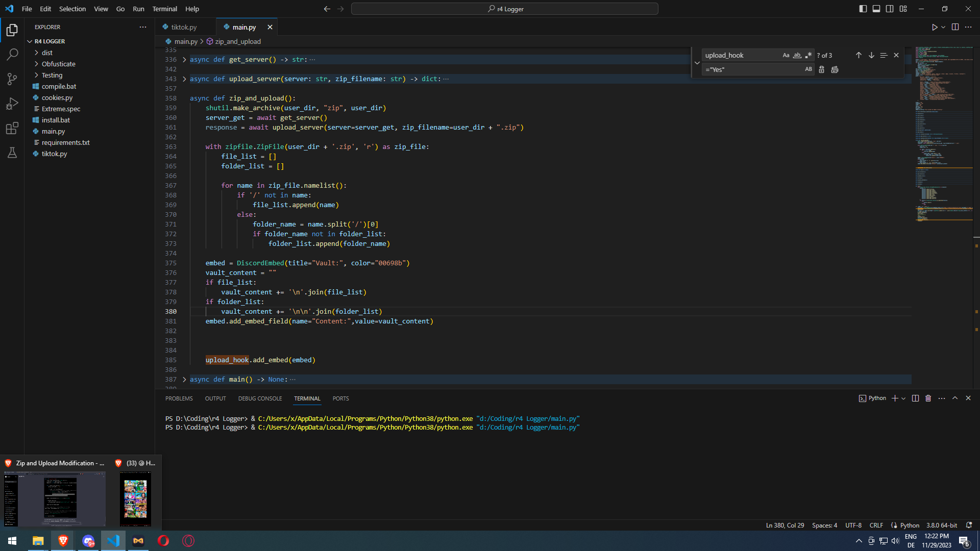The width and height of the screenshot is (980, 551).
Task: Open the Run and Debug view
Action: point(12,104)
